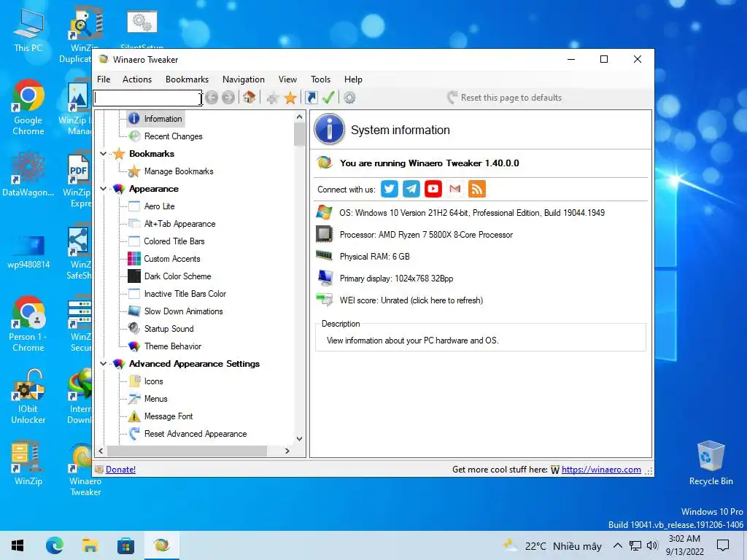Screen dimensions: 747x560
Task: Open the Bookmarks menu
Action: pyautogui.click(x=187, y=79)
